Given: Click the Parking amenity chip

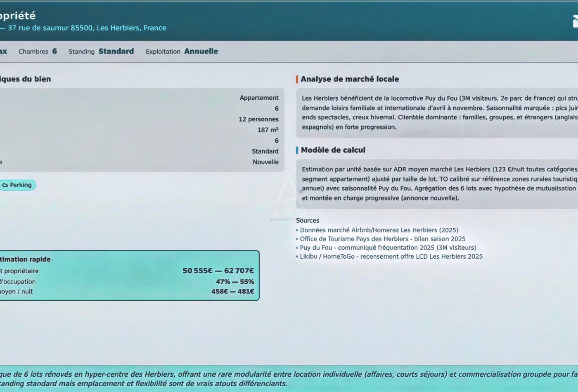Looking at the screenshot, I should click(18, 185).
